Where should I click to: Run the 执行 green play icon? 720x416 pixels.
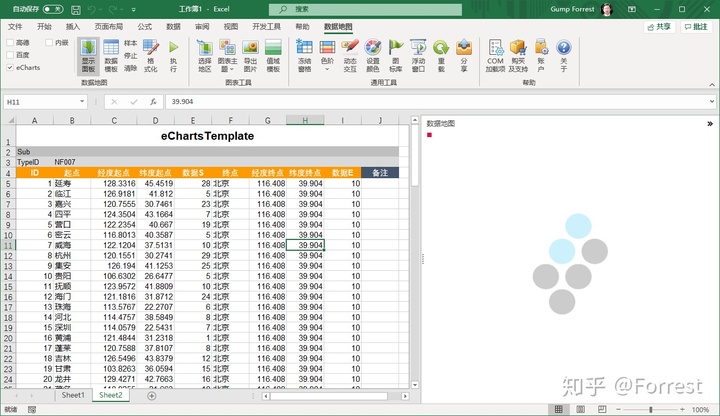pos(173,47)
